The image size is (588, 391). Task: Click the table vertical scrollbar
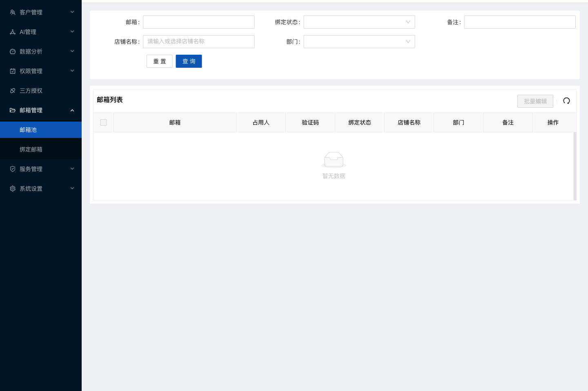click(575, 166)
